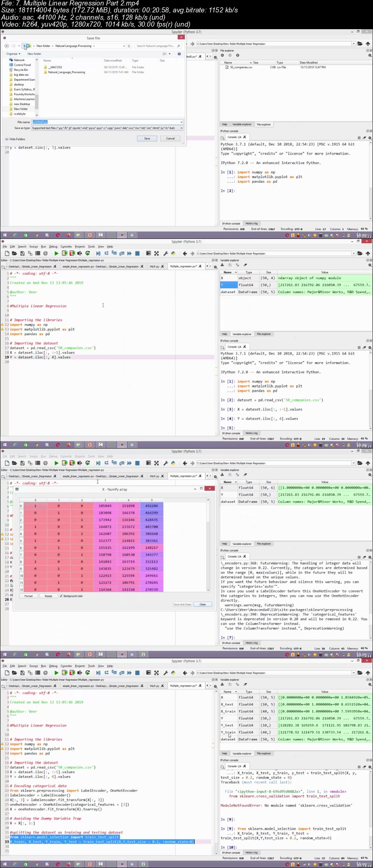Click File explorer pane's up-arrow icon above 50_companies.csv
The width and height of the screenshot is (373, 868).
[x=237, y=55]
